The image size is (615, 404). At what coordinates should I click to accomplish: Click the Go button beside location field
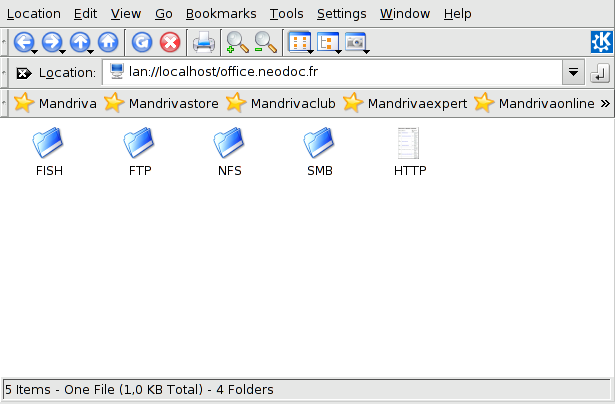pos(600,73)
